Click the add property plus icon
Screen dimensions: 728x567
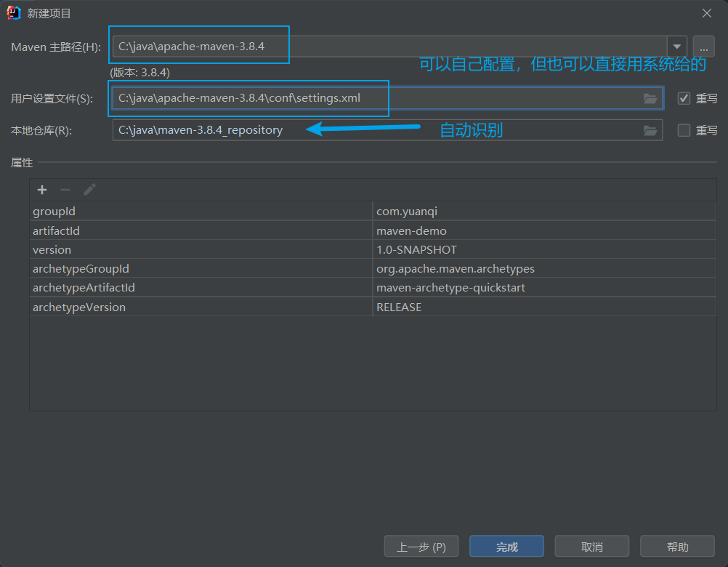(x=42, y=190)
